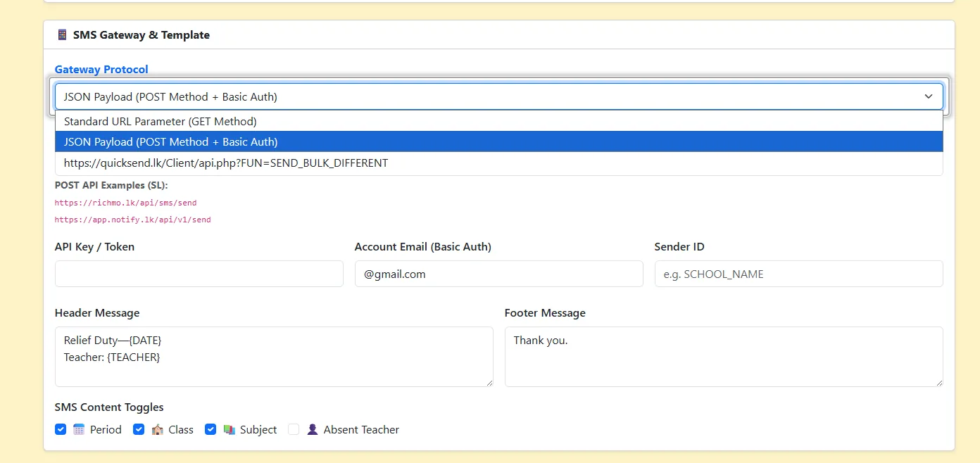
Task: Click inside the Header Message textarea
Action: [x=274, y=357]
